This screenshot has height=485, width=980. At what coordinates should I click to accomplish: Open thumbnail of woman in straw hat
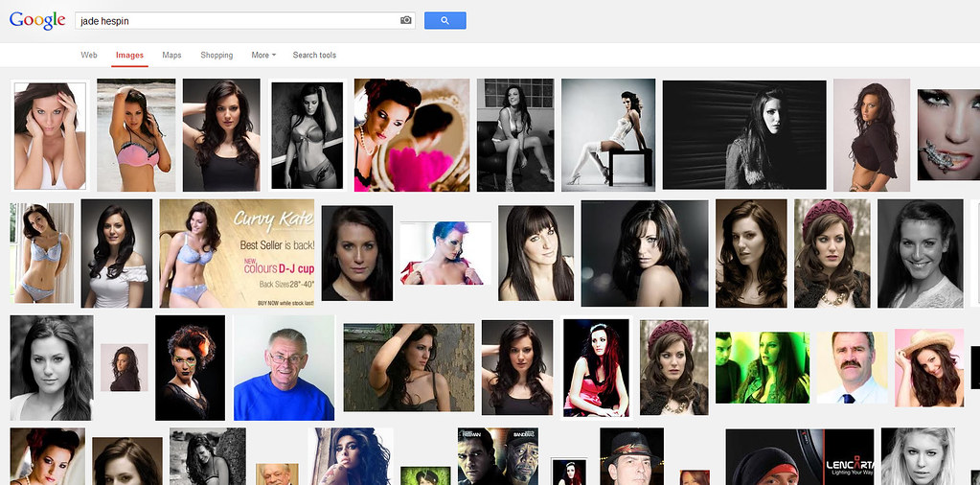[x=928, y=368]
